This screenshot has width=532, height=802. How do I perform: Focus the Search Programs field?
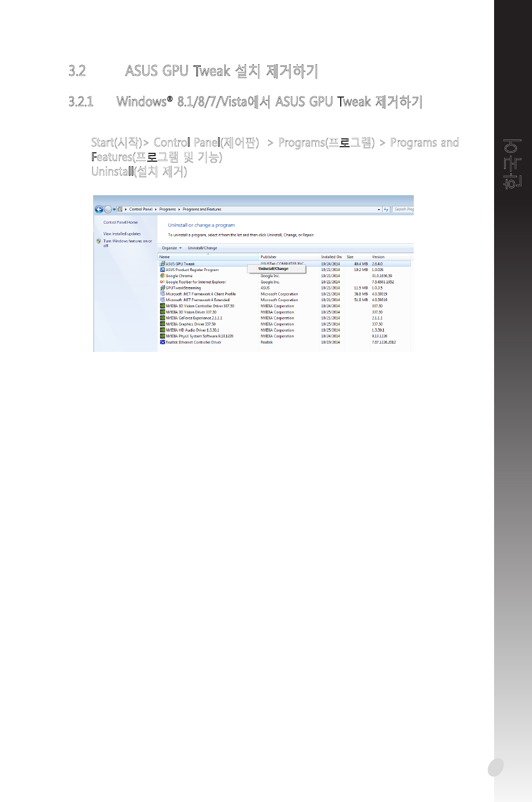pos(403,210)
